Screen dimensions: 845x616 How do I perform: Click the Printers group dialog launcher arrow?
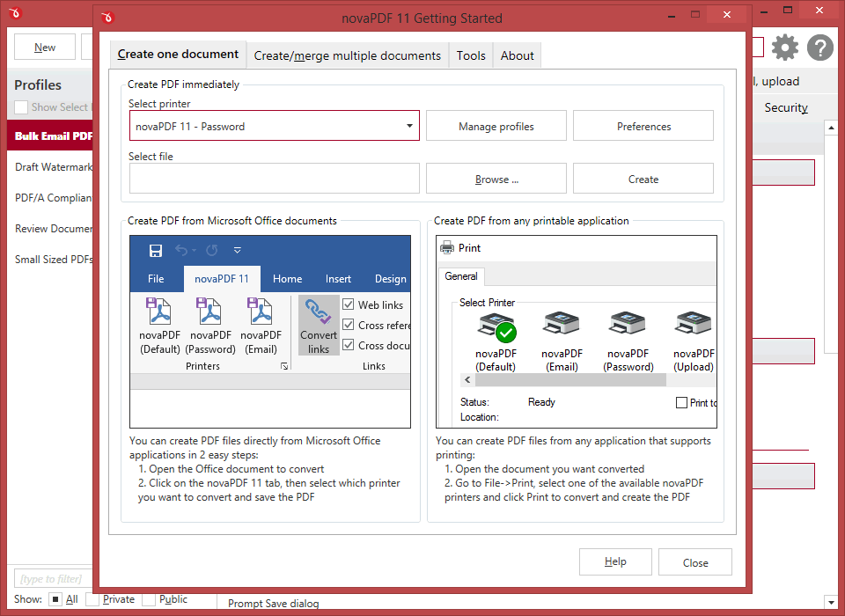point(283,366)
